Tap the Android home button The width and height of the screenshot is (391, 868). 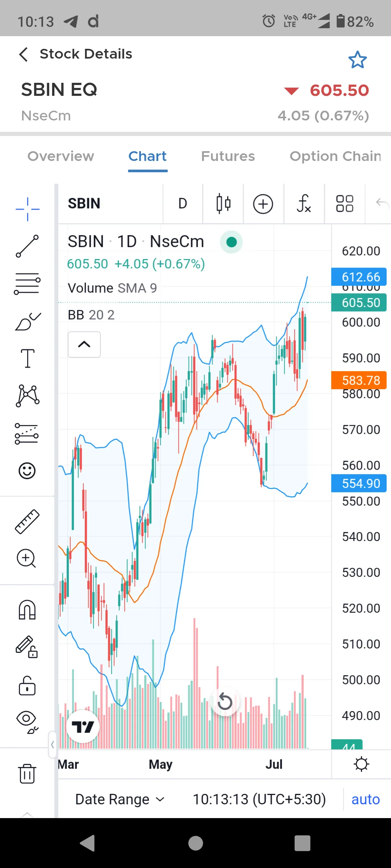point(195,843)
